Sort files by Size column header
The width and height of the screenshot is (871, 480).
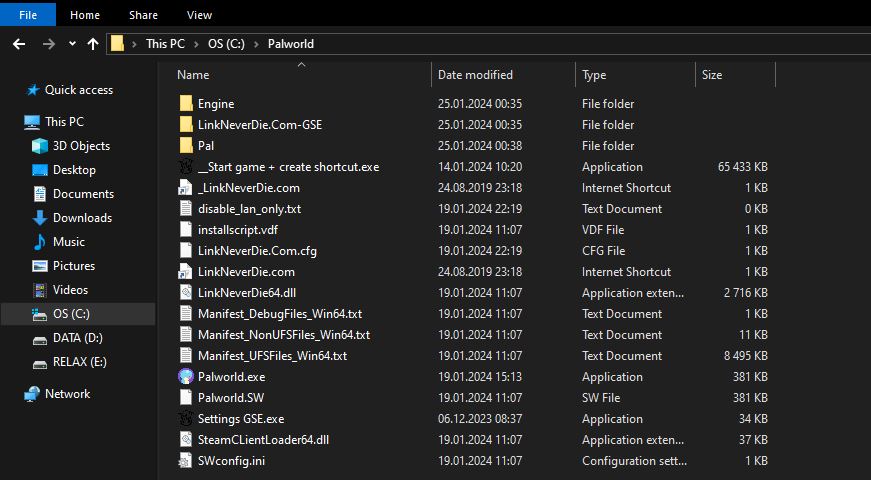712,75
